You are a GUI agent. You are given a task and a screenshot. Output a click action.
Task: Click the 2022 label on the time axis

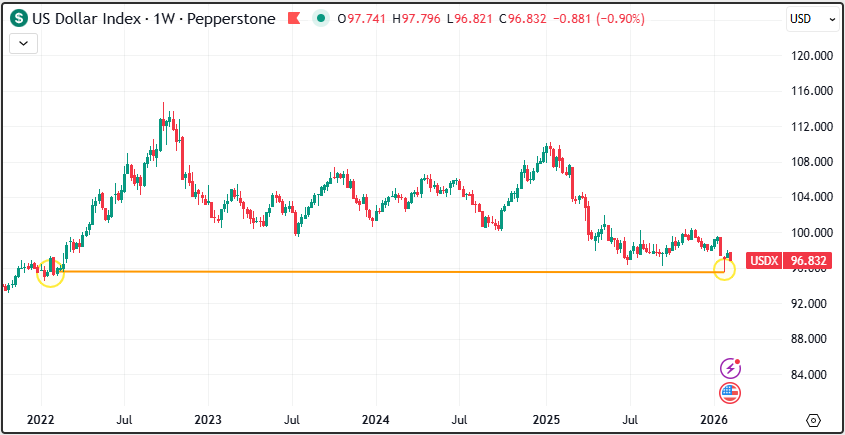[41, 419]
